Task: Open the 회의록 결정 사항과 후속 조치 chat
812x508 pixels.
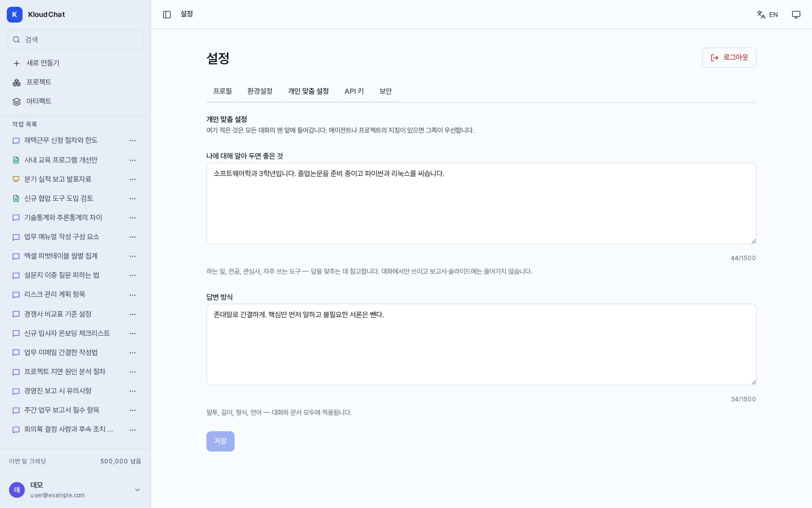Action: pos(69,429)
